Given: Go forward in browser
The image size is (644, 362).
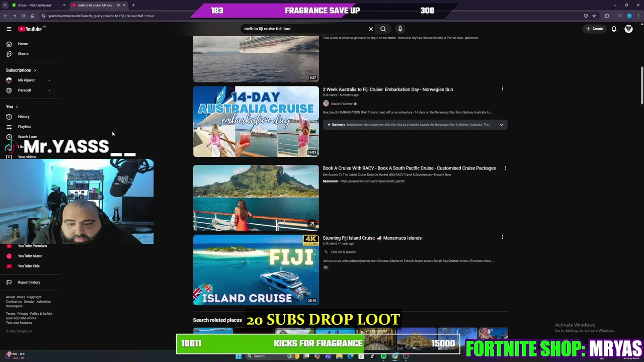Looking at the screenshot, I should [14, 16].
